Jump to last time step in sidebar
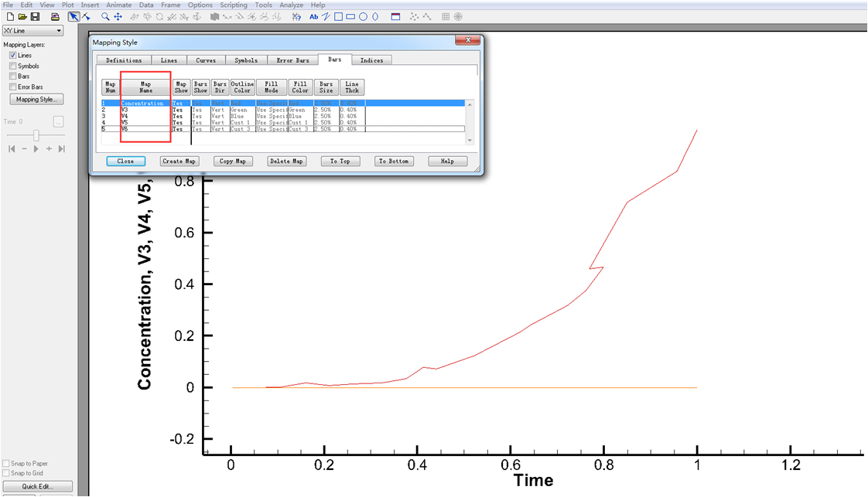 click(x=61, y=148)
